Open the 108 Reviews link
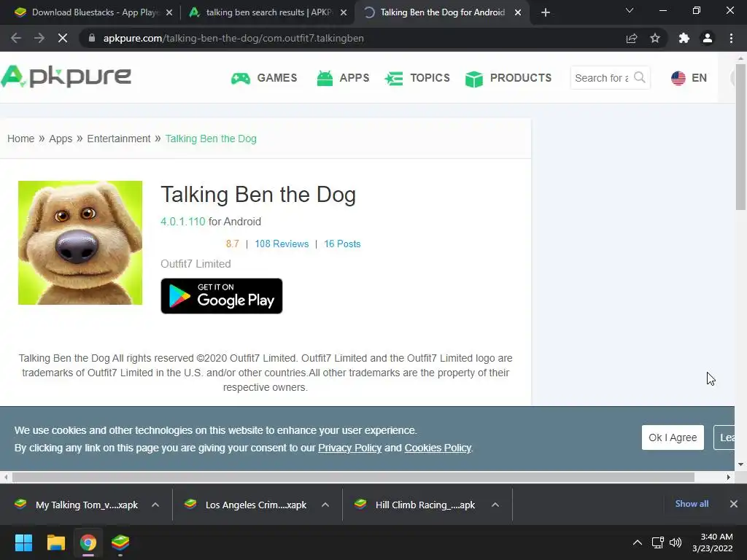The width and height of the screenshot is (747, 560). click(x=282, y=244)
